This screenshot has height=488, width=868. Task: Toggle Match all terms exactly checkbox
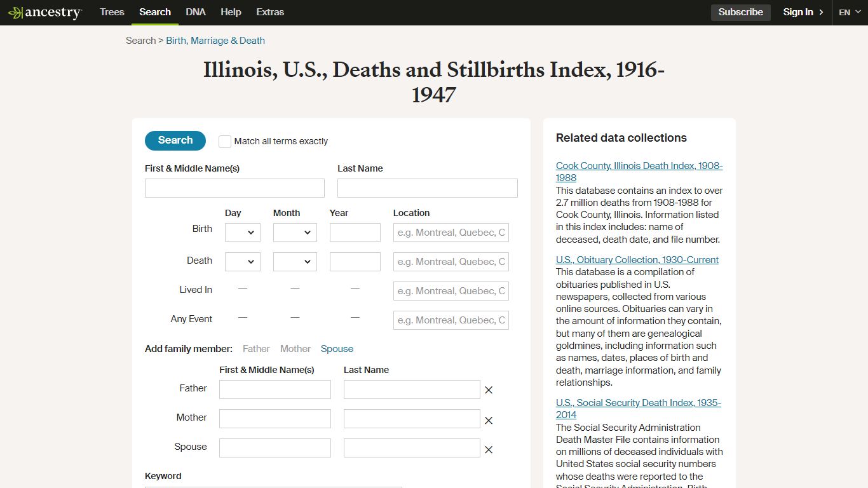point(225,142)
